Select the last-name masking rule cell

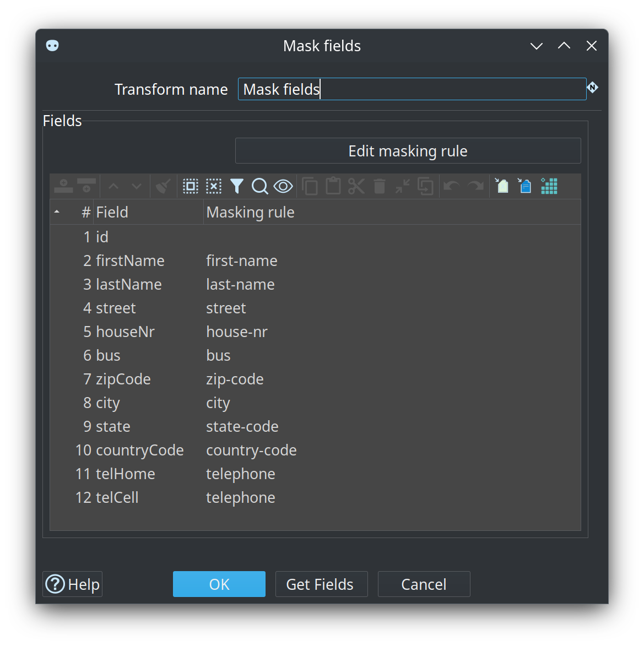(x=392, y=284)
